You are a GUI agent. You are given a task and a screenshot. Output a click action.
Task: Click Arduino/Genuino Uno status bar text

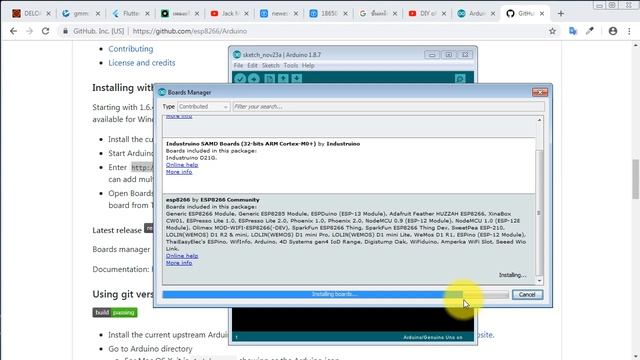433,338
